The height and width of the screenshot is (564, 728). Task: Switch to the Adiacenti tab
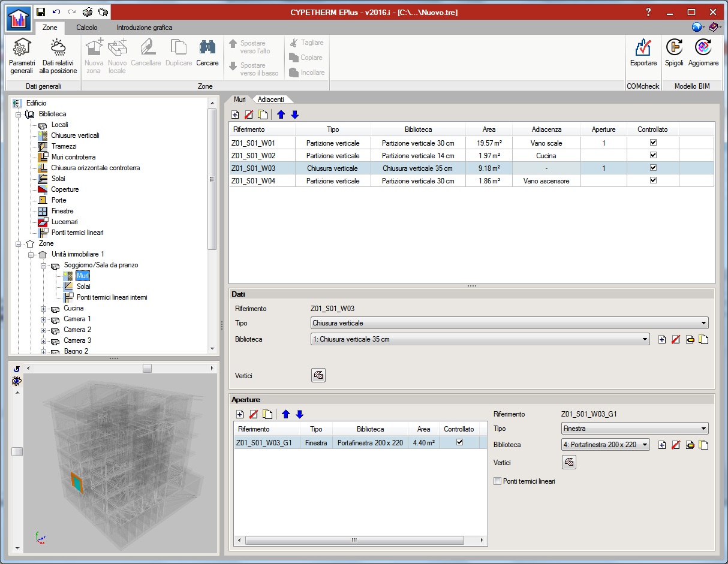pos(270,99)
